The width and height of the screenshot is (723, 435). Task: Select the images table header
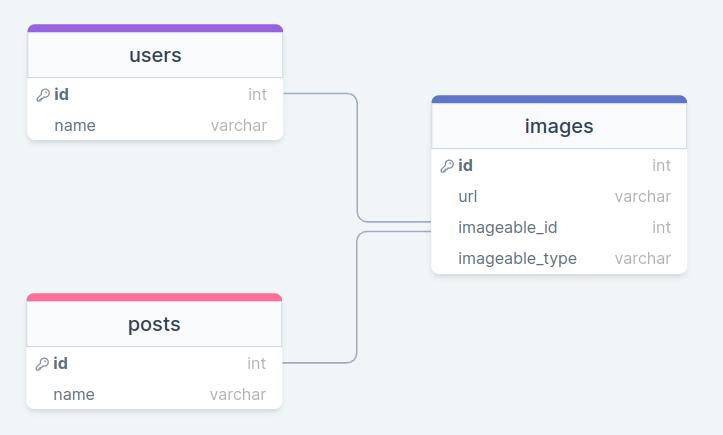point(559,126)
